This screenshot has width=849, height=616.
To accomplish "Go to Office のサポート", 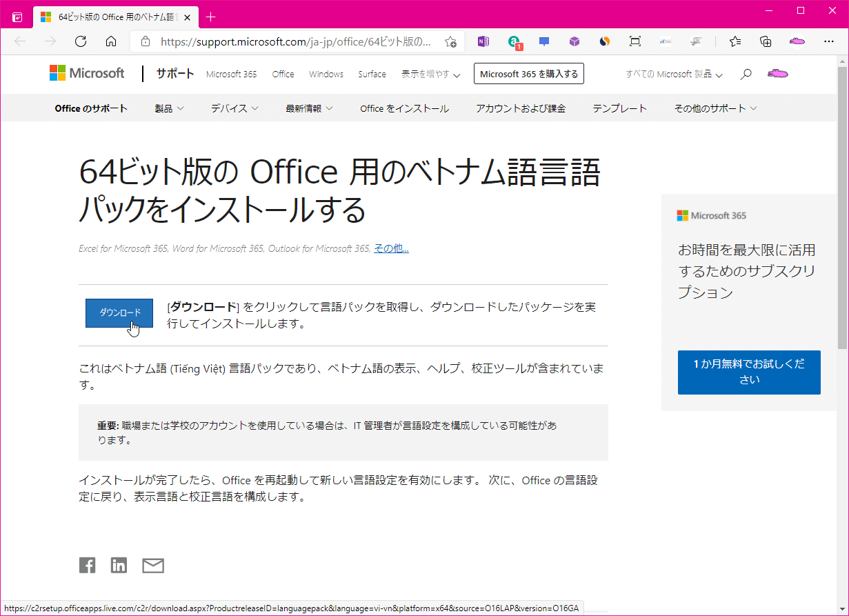I will [x=91, y=108].
